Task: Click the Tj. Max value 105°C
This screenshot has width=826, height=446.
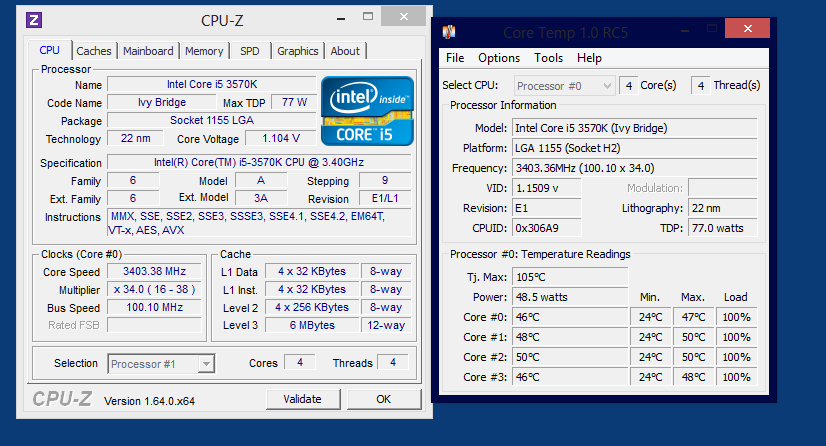Action: pos(571,277)
